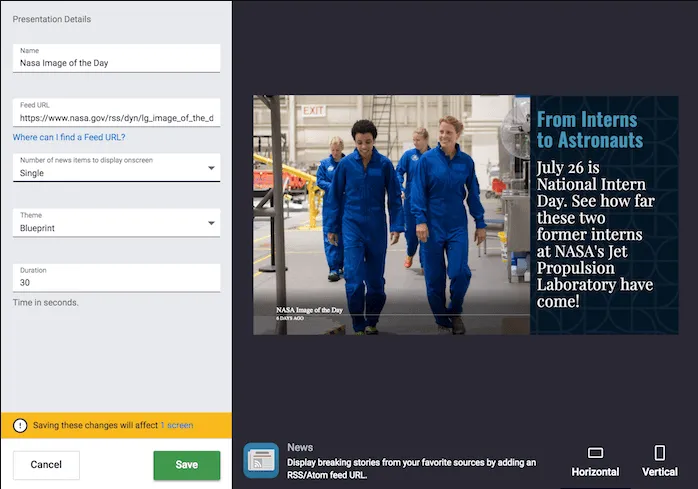698x489 pixels.
Task: Click the 'Display breaking stories' description text
Action: pyautogui.click(x=411, y=469)
